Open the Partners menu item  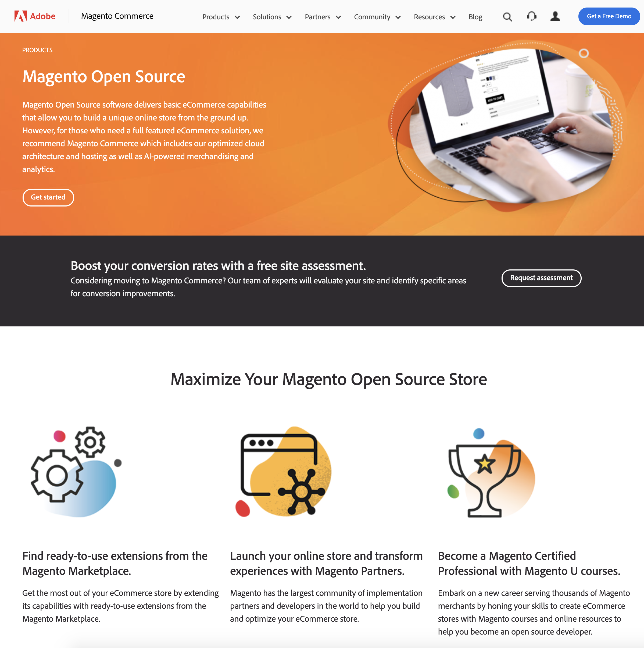point(323,16)
